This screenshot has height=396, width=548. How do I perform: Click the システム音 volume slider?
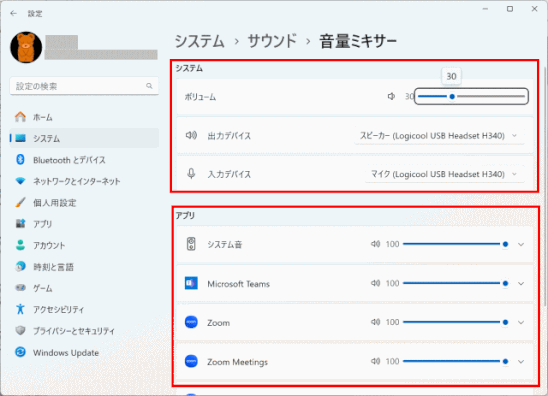tap(456, 244)
